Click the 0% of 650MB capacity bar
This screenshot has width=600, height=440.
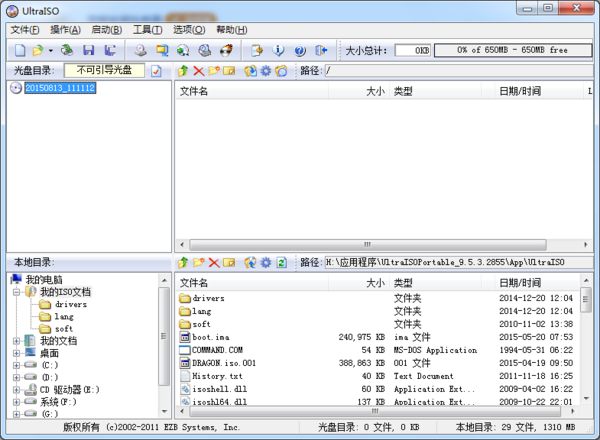(x=513, y=50)
